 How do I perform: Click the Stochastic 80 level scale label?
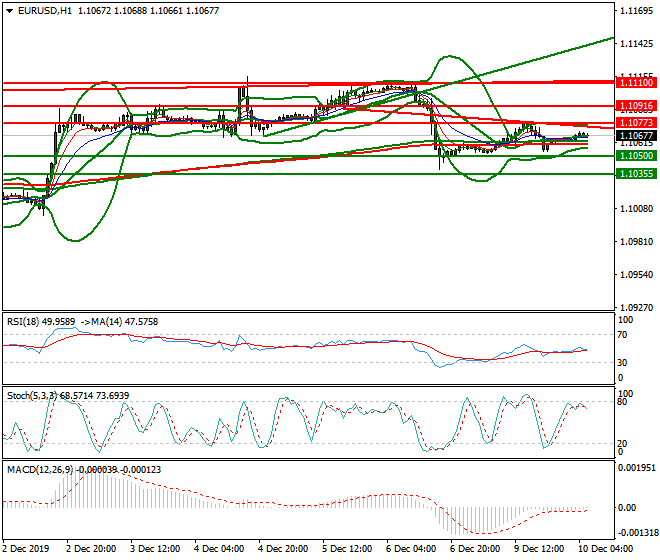coord(622,402)
